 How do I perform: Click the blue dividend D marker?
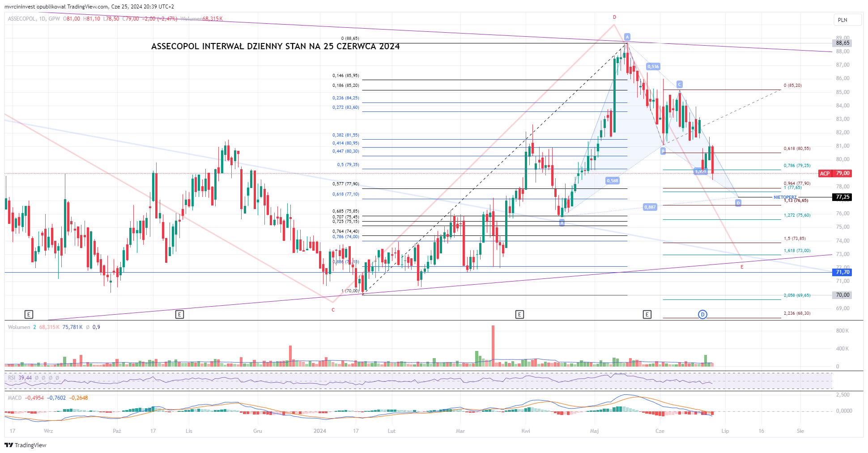coord(702,314)
